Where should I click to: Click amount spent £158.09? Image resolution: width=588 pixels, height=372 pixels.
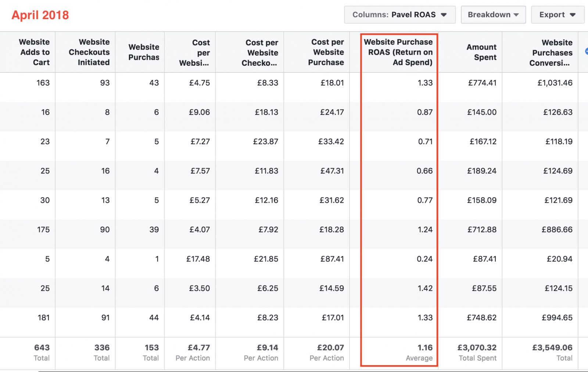tap(482, 201)
